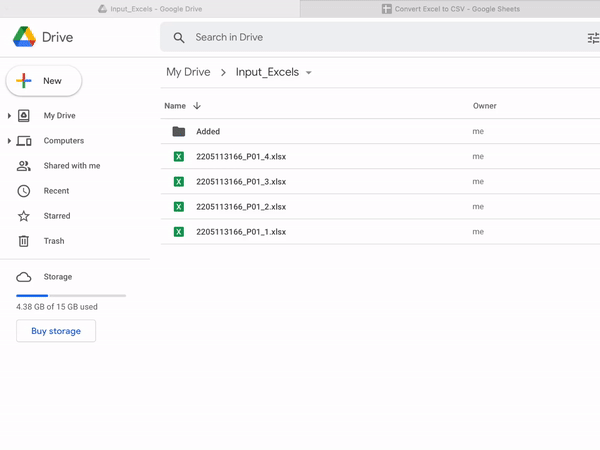Image resolution: width=600 pixels, height=450 pixels.
Task: Click the storage usage progress bar
Action: point(70,296)
